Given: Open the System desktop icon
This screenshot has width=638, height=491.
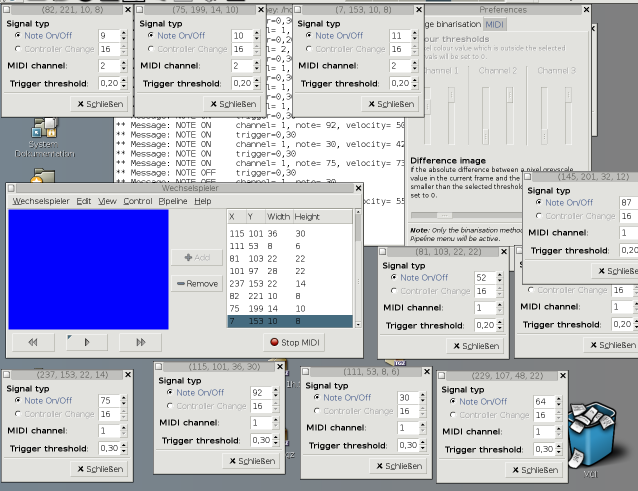Looking at the screenshot, I should tap(43, 131).
